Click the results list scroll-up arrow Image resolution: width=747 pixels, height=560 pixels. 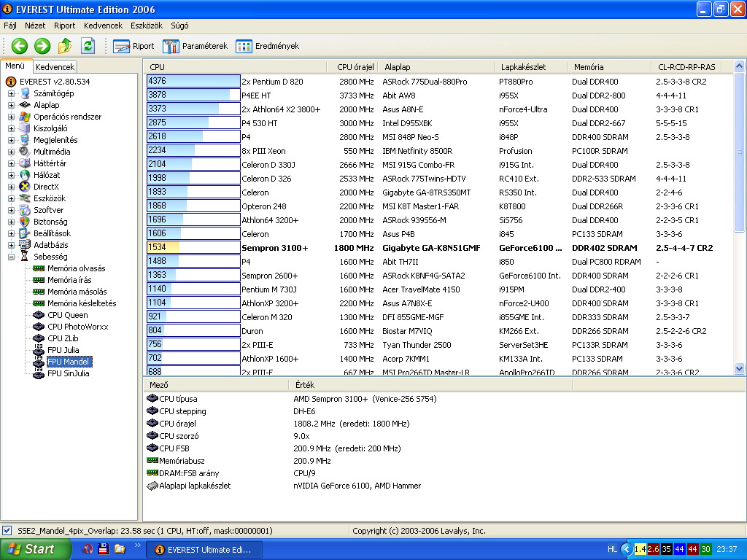point(740,66)
